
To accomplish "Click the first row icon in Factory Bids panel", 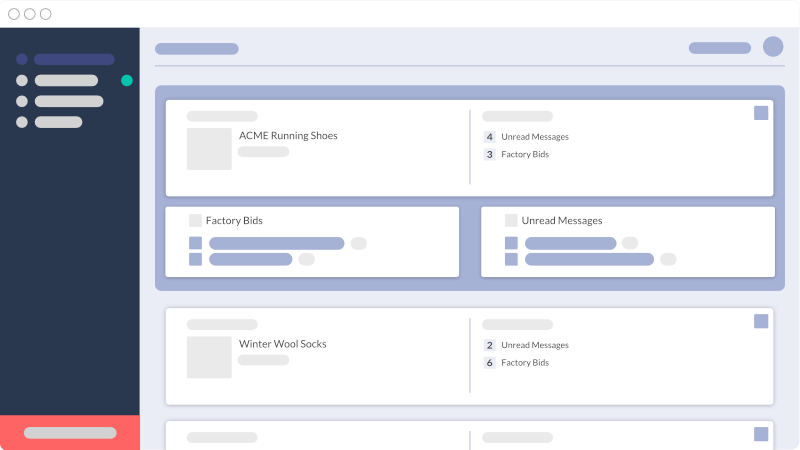I will tap(195, 243).
